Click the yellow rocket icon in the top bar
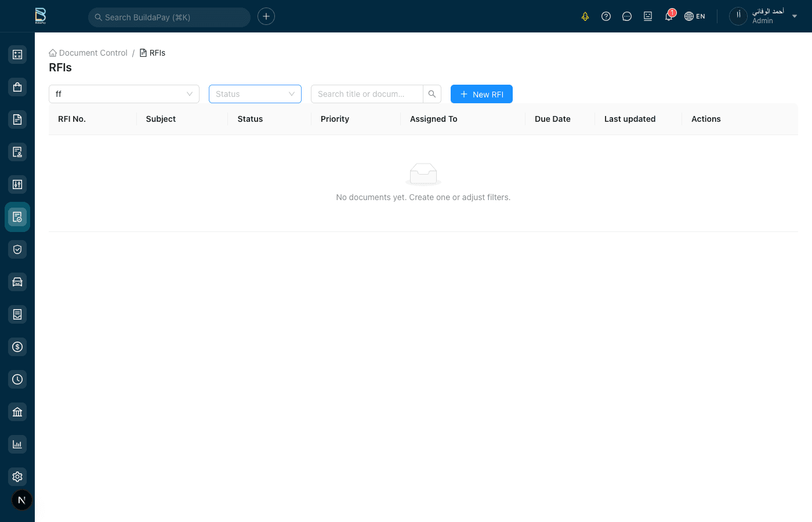 coord(585,16)
